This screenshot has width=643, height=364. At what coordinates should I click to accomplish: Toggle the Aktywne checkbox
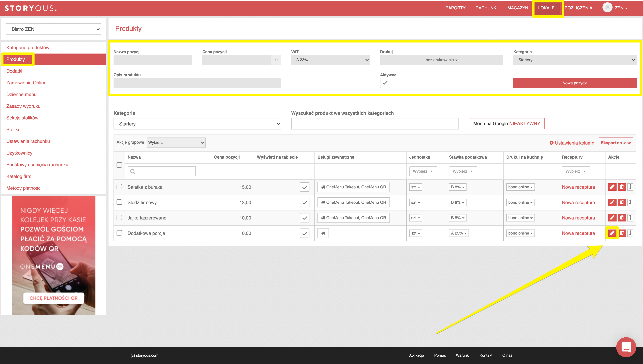(385, 83)
